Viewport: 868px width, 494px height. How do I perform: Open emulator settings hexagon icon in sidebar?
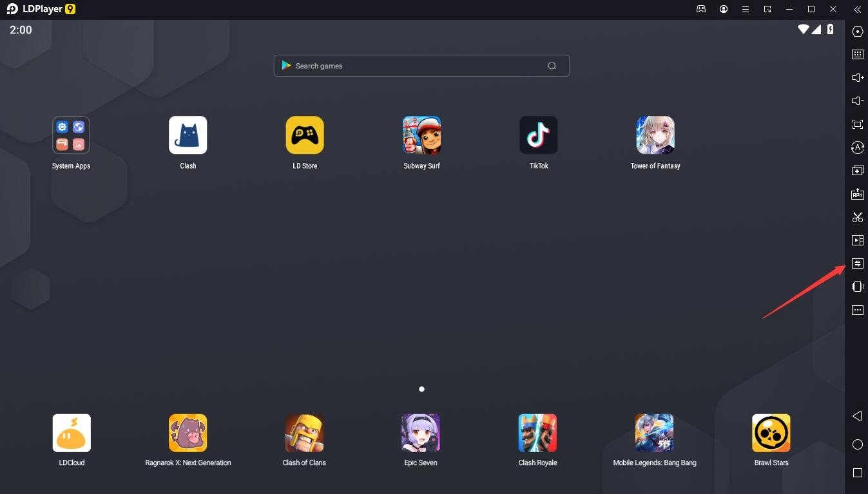[858, 32]
